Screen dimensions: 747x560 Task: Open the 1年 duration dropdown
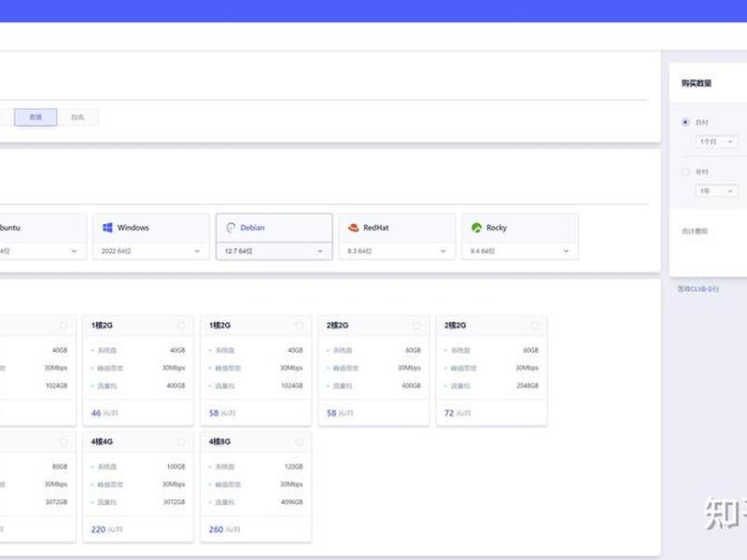coord(716,191)
